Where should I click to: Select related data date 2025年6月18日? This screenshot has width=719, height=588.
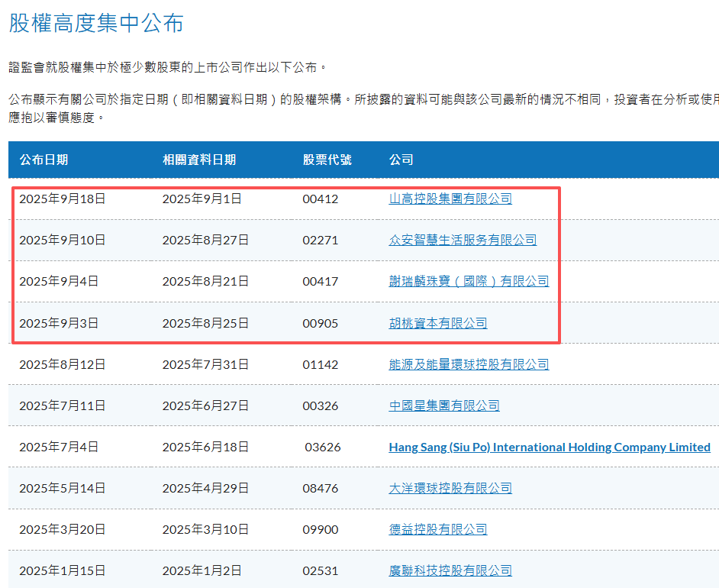point(205,447)
